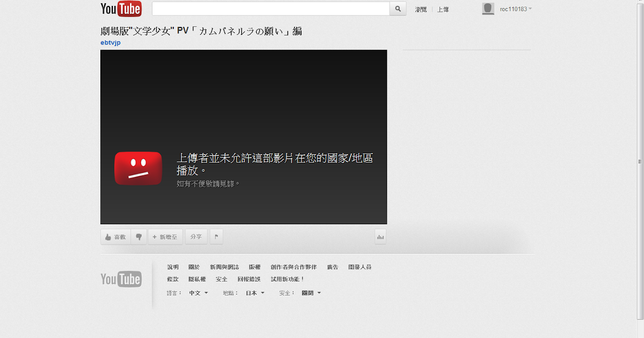The height and width of the screenshot is (338, 644).
Task: Click the YouTube logo in the header
Action: click(121, 9)
